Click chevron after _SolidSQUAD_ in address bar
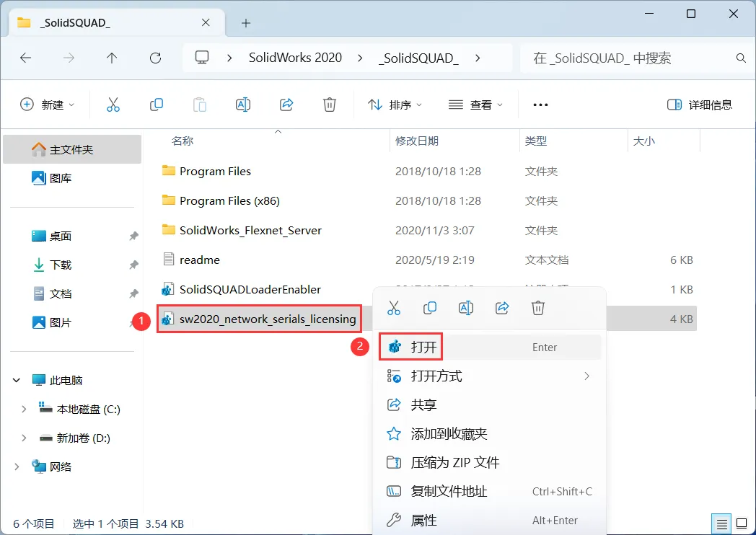The height and width of the screenshot is (535, 756). [478, 58]
